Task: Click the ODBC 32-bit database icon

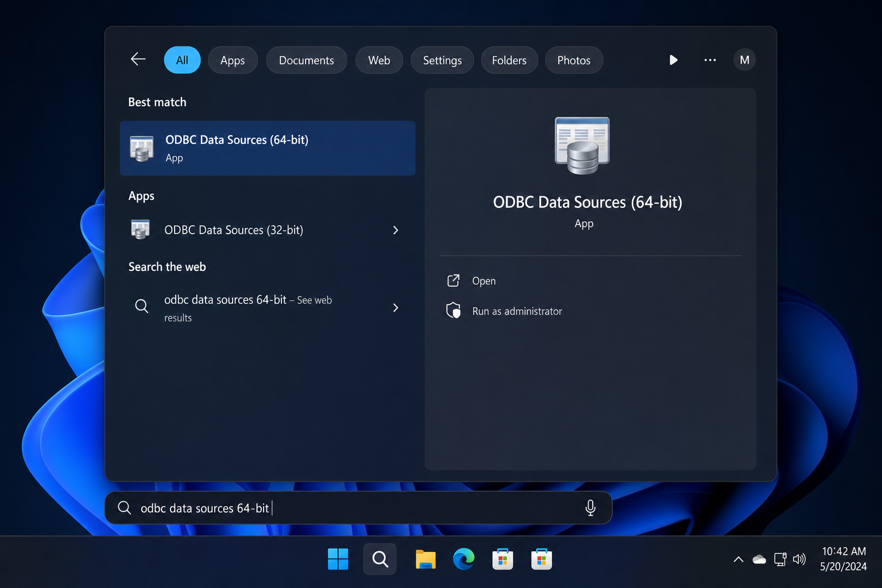Action: [x=141, y=230]
